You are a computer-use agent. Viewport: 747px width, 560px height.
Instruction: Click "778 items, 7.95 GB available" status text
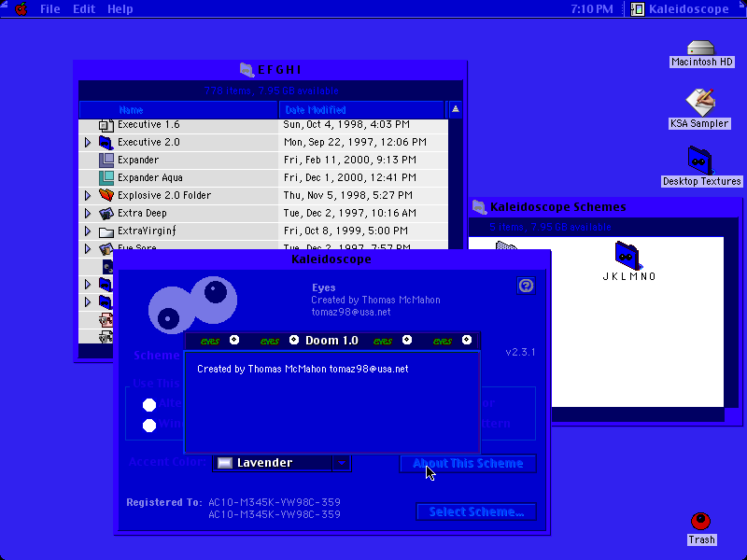point(271,91)
